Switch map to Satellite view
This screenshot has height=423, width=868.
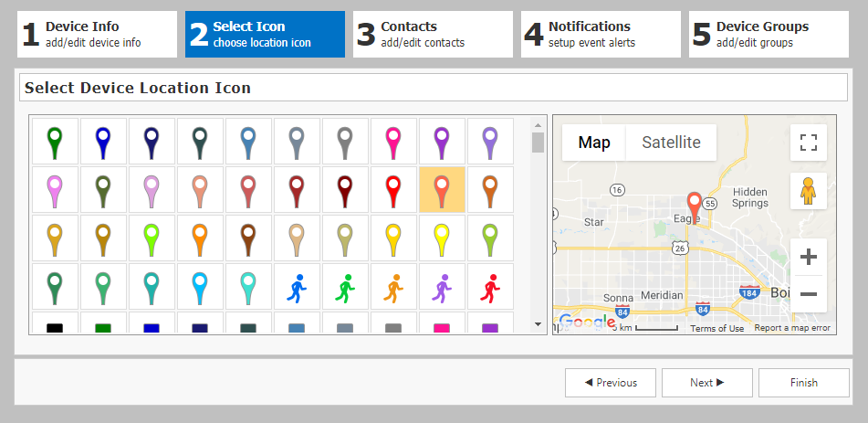pyautogui.click(x=671, y=143)
